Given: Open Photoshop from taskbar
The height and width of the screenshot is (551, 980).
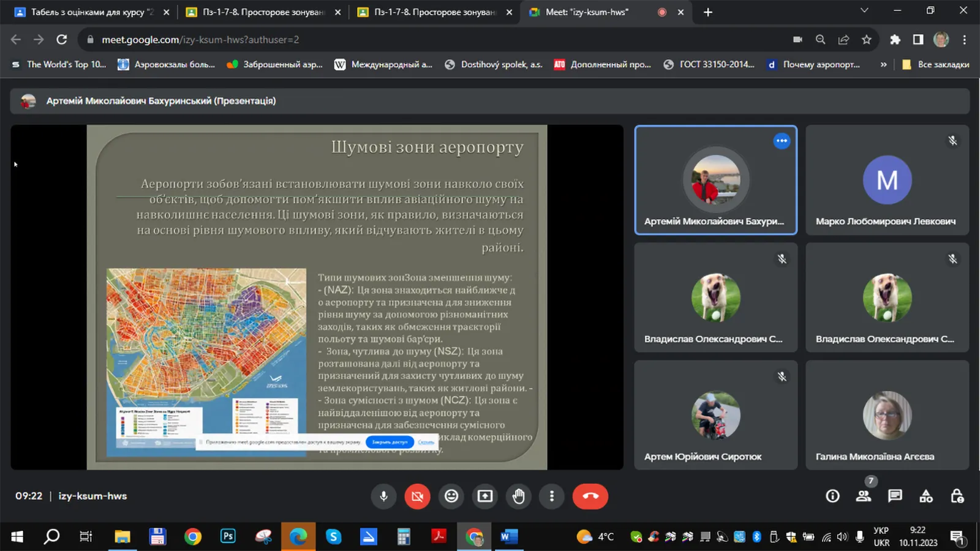Looking at the screenshot, I should click(228, 536).
